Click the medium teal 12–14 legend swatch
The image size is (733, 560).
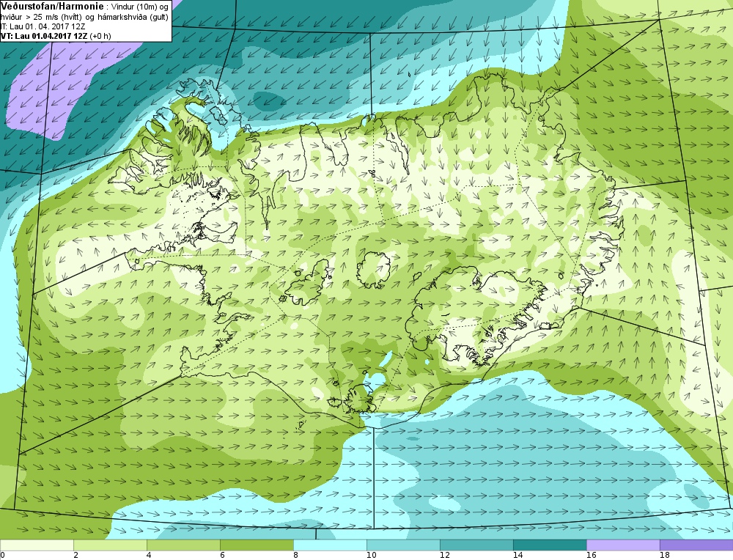click(477, 545)
